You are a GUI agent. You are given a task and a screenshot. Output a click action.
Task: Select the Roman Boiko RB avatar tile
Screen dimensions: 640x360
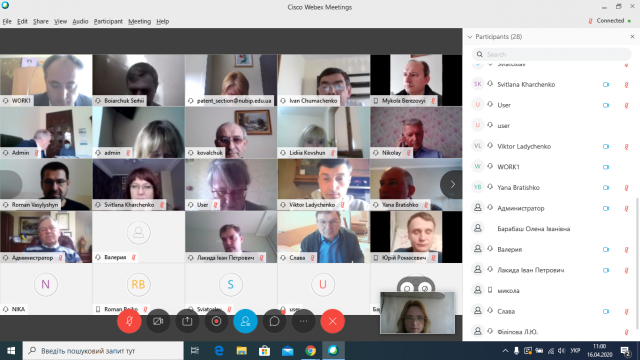tap(138, 289)
